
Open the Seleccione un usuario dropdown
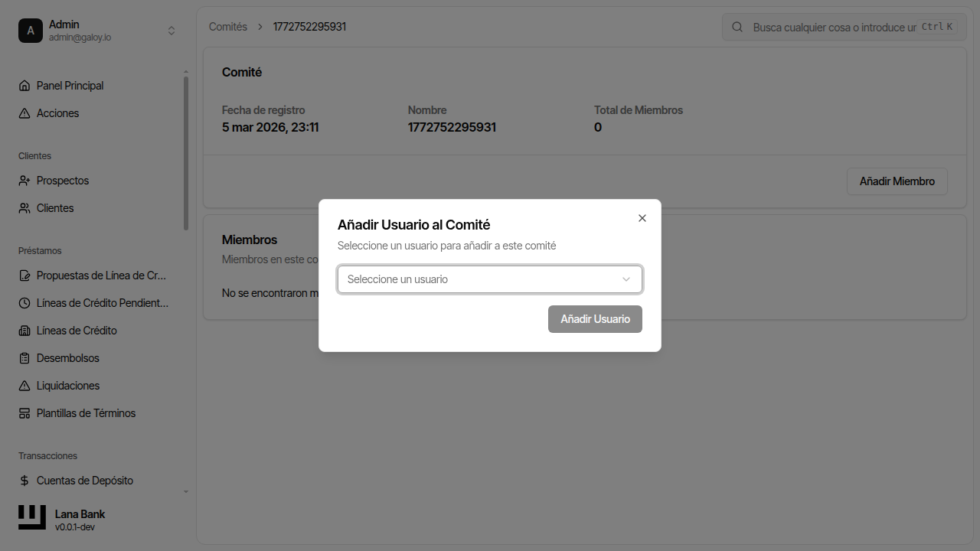(482, 279)
